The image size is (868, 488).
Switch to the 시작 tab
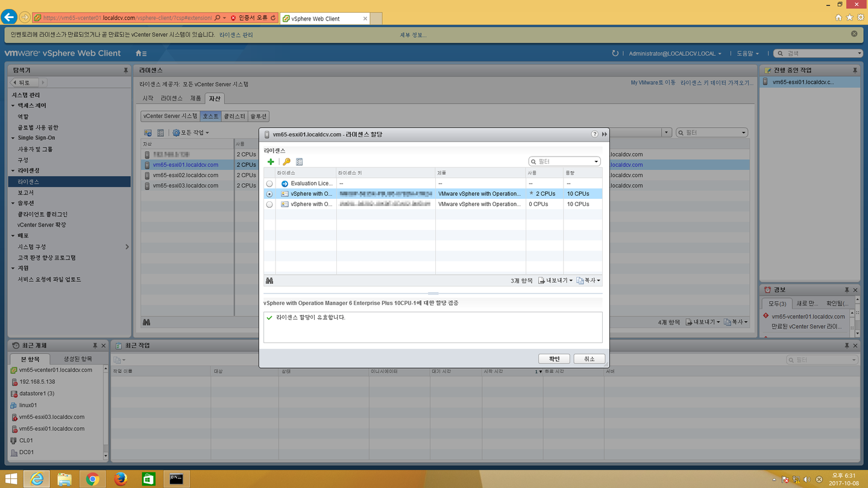(x=148, y=98)
